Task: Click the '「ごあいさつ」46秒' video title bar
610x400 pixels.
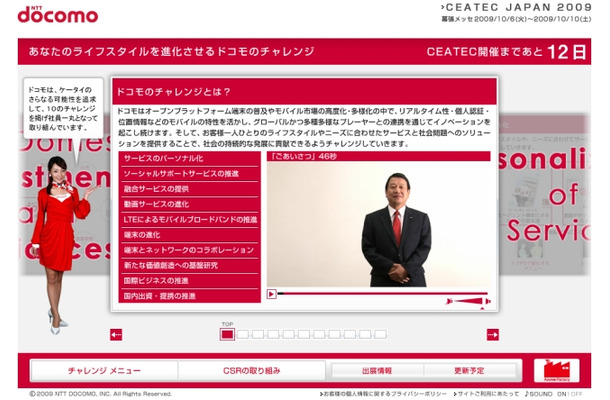Action: [379, 156]
